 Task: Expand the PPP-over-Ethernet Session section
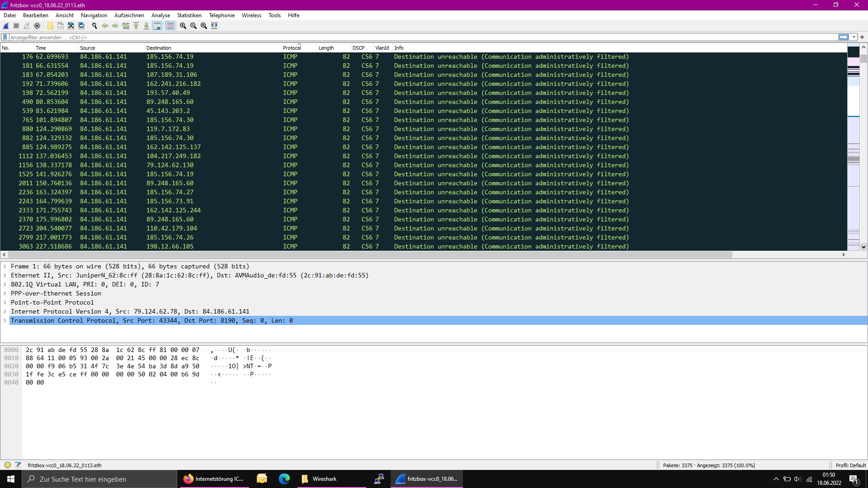tap(5, 294)
